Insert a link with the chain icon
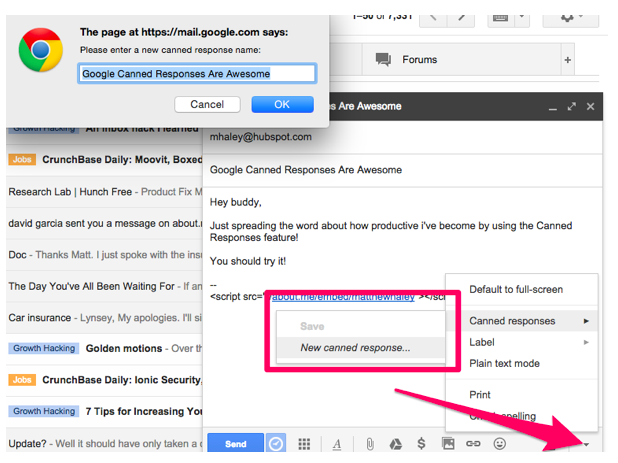 coord(473,444)
